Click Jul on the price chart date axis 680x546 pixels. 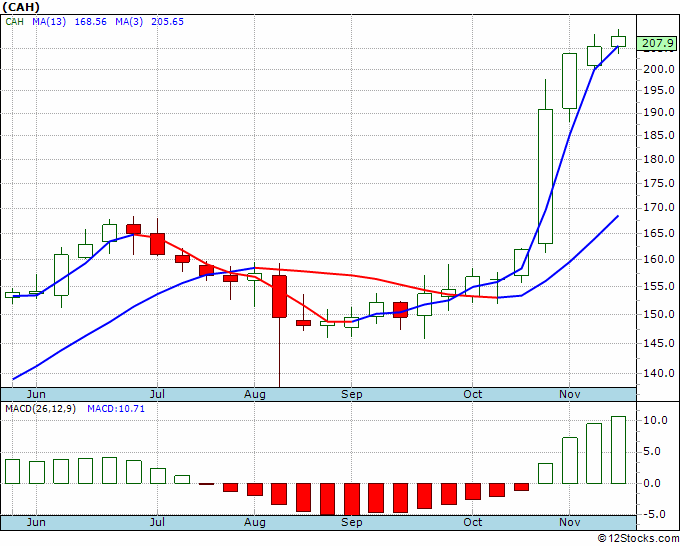pyautogui.click(x=157, y=394)
